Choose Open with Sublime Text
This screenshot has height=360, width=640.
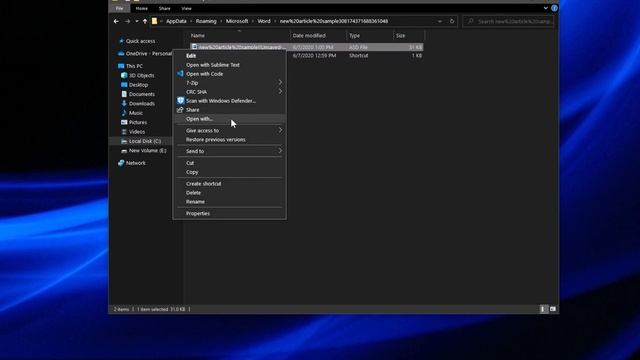(213, 65)
